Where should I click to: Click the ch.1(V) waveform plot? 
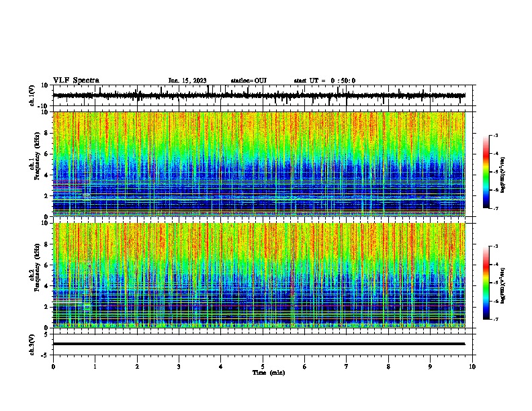[x=263, y=95]
